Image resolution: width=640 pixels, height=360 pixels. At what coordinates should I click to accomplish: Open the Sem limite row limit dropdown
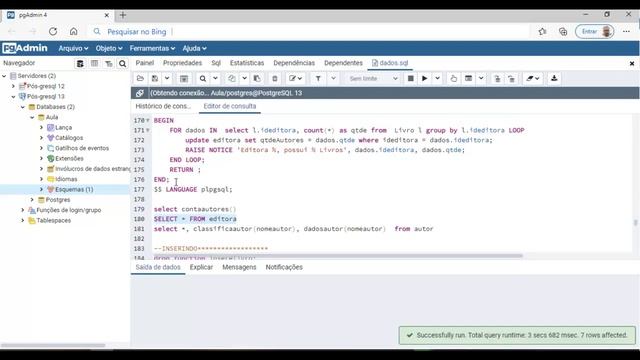(x=373, y=78)
